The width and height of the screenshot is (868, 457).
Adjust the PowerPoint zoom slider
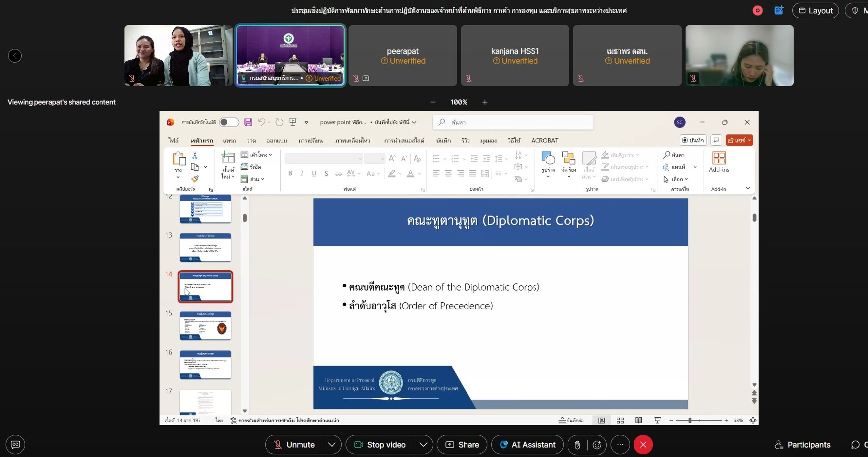pyautogui.click(x=690, y=421)
